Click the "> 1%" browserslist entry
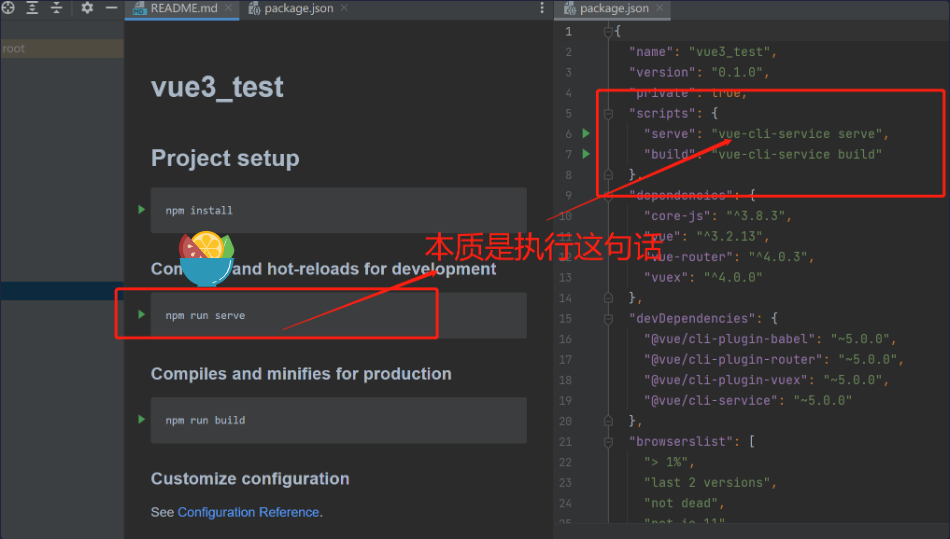This screenshot has width=950, height=539. tap(669, 463)
